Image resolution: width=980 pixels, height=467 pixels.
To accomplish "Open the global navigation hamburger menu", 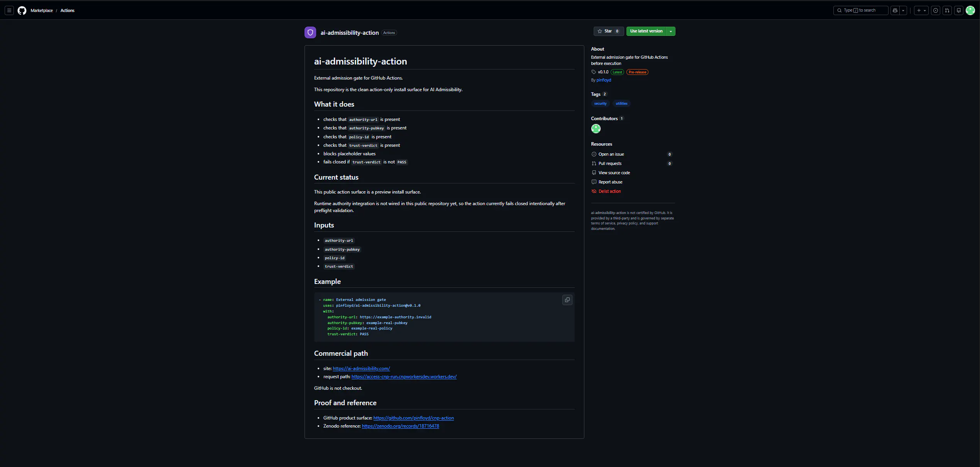I will (x=9, y=10).
